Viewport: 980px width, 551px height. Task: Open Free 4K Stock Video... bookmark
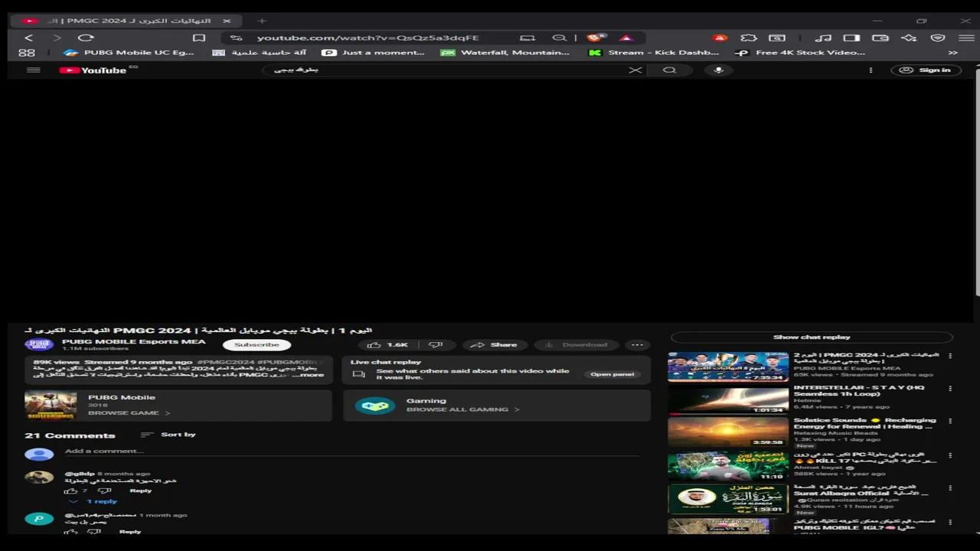point(801,53)
